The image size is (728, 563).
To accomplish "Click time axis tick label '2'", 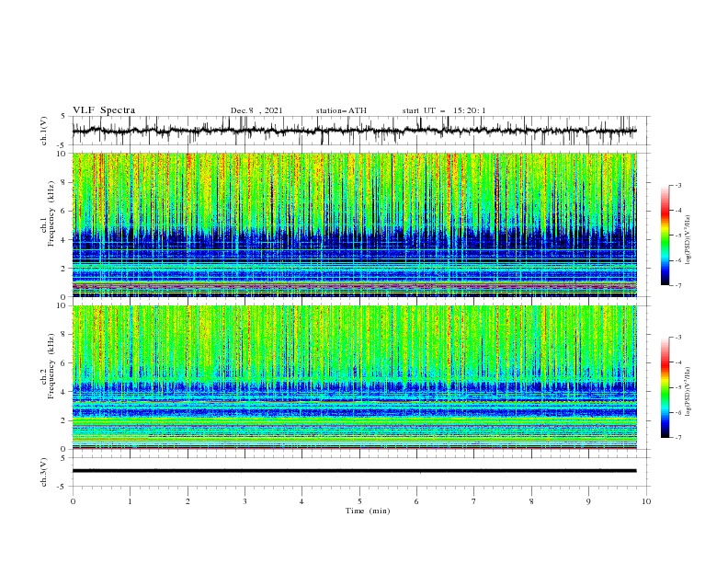I will click(188, 501).
